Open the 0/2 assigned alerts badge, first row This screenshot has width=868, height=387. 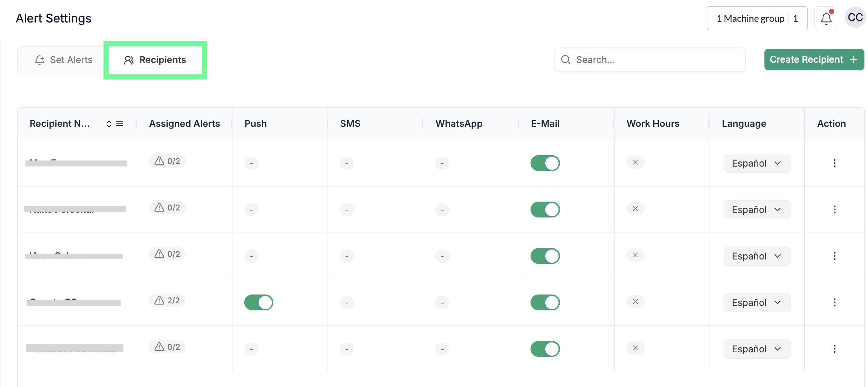coord(167,161)
